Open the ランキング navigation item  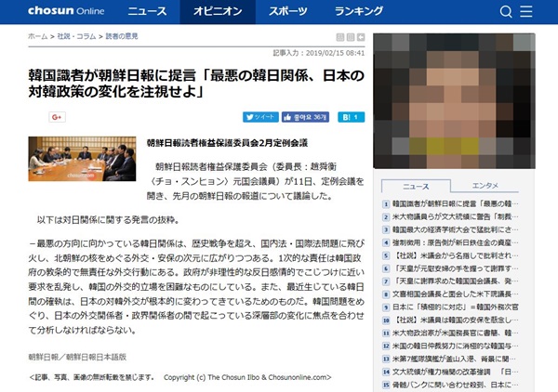click(x=359, y=12)
